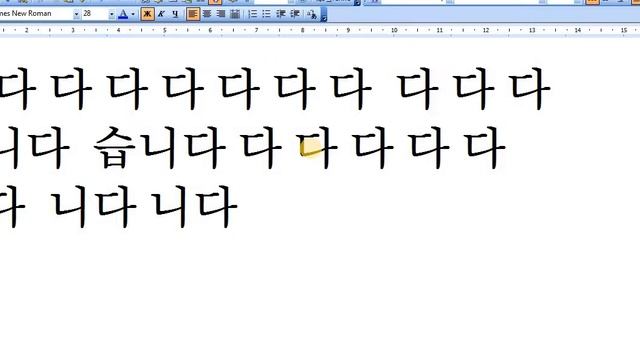Expand font color palette arrow
640x360 pixels.
click(x=133, y=14)
